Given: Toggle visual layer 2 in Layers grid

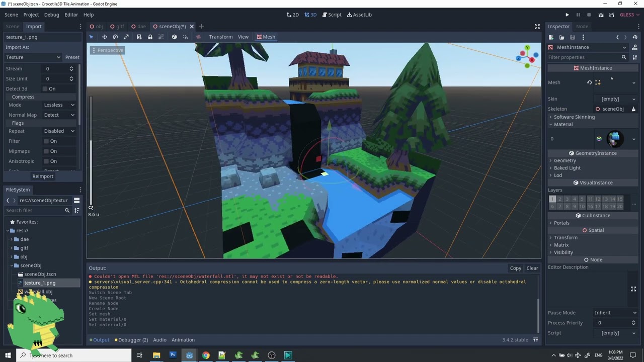Looking at the screenshot, I should coord(559,199).
